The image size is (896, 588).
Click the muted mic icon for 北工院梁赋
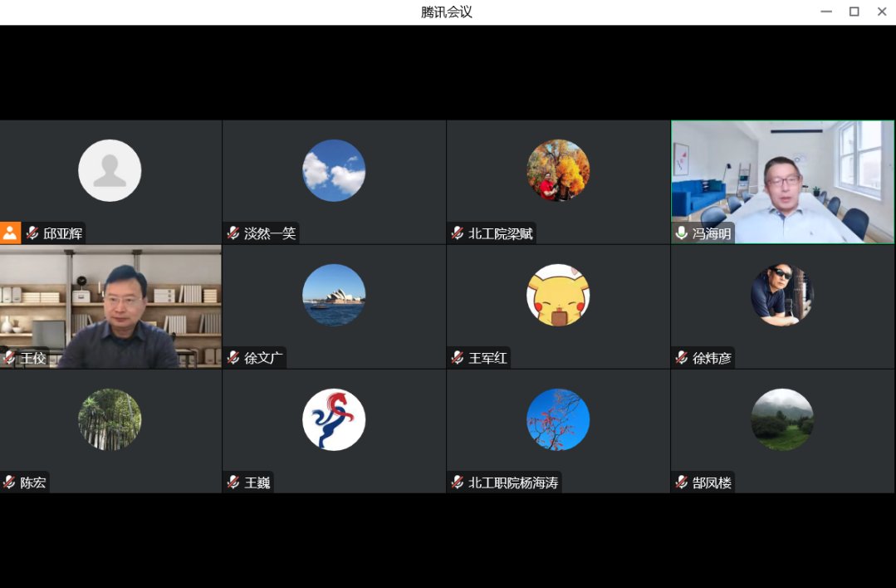coord(458,233)
